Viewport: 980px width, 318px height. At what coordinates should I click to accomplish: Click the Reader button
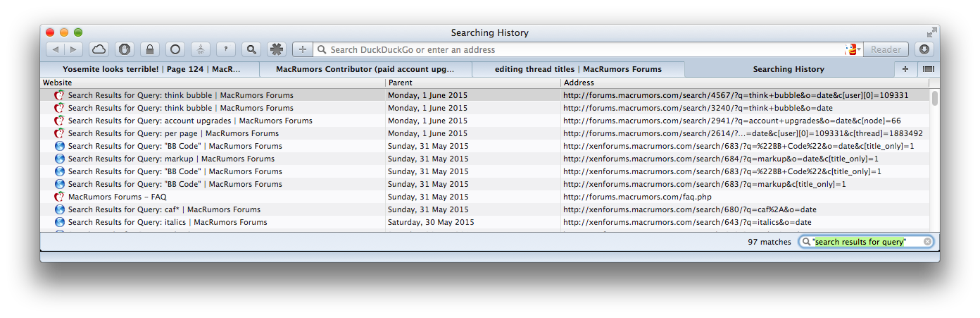click(886, 49)
